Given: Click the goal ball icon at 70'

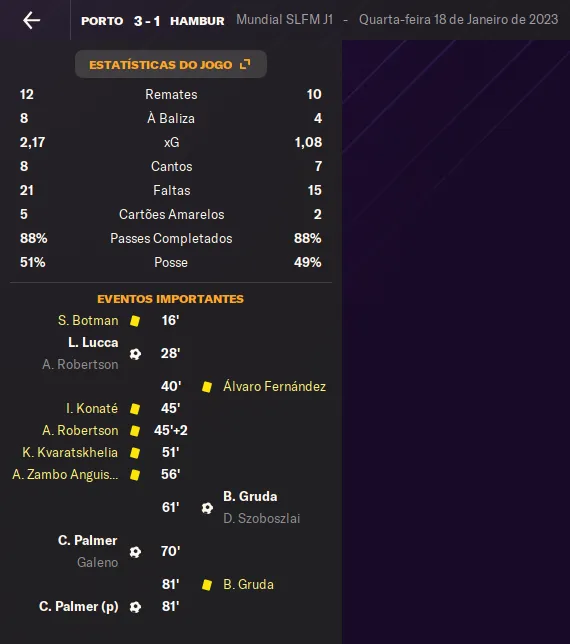Looking at the screenshot, I should point(135,552).
